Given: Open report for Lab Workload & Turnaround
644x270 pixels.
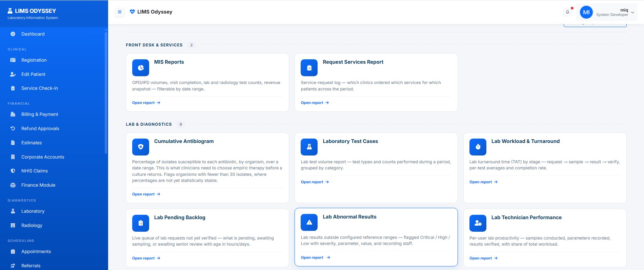Looking at the screenshot, I should (484, 182).
